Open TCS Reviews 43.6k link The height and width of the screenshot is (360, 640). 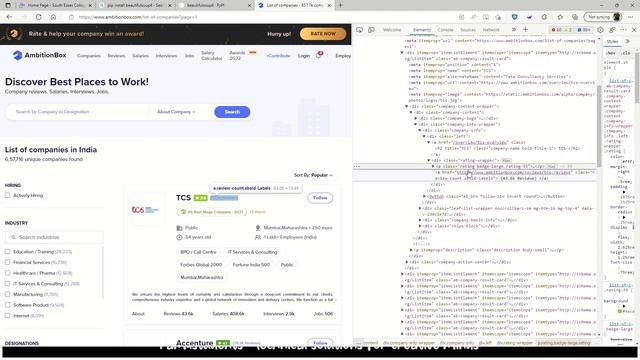(x=178, y=314)
